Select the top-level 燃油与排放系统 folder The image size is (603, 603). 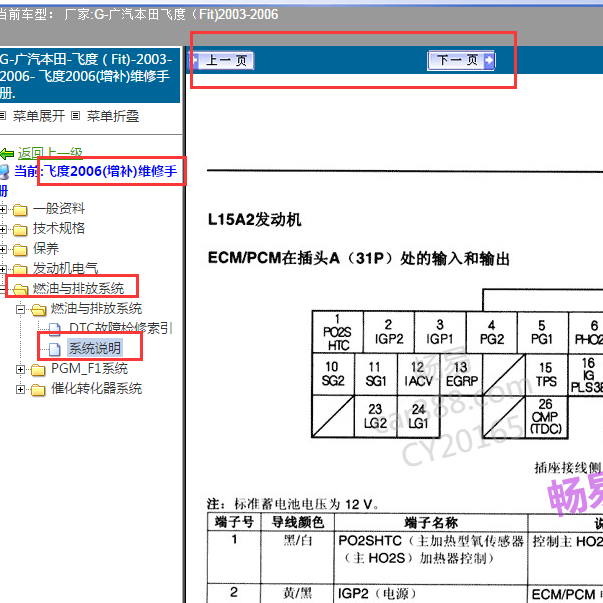(x=78, y=288)
